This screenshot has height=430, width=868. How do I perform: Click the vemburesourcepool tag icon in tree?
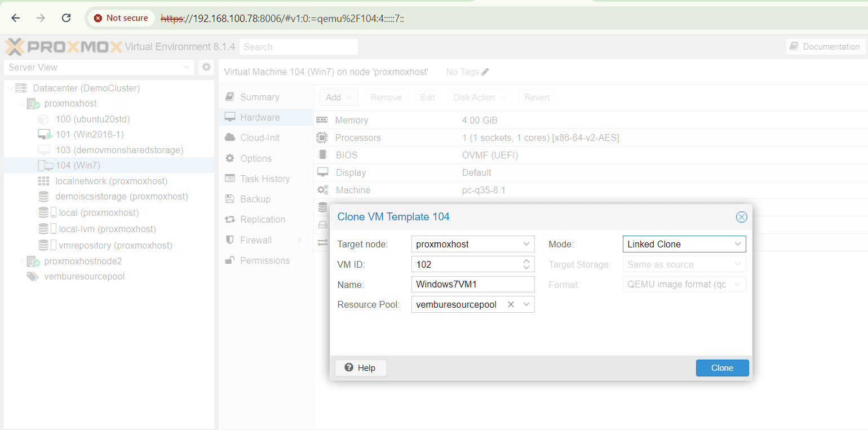click(33, 277)
